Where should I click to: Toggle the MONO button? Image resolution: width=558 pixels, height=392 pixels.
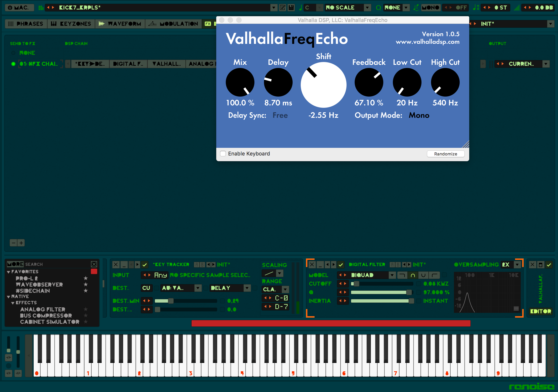pos(430,8)
